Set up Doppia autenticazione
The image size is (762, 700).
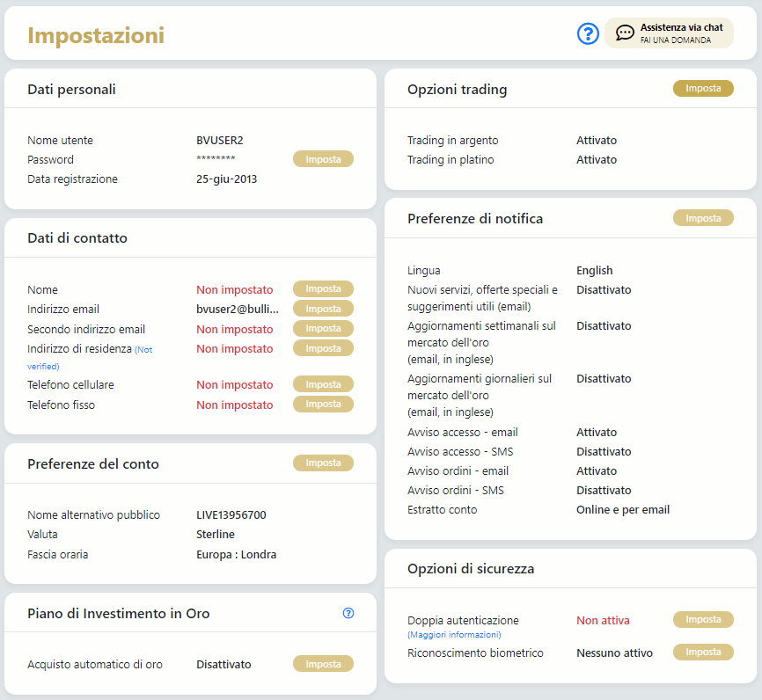(703, 620)
